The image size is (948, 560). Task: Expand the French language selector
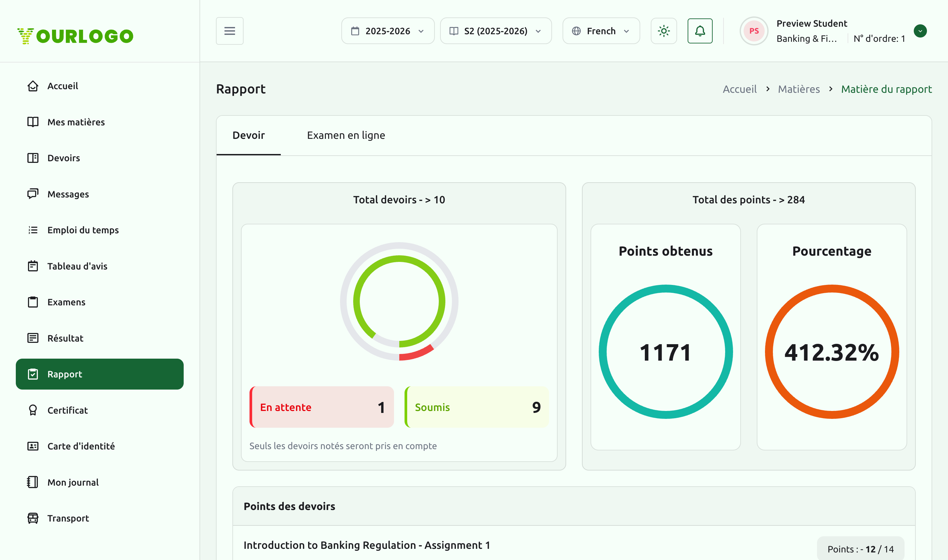point(601,31)
